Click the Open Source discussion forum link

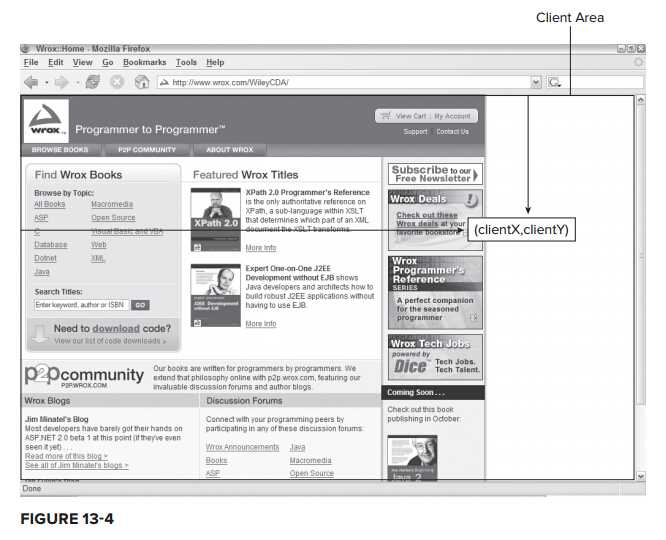312,473
